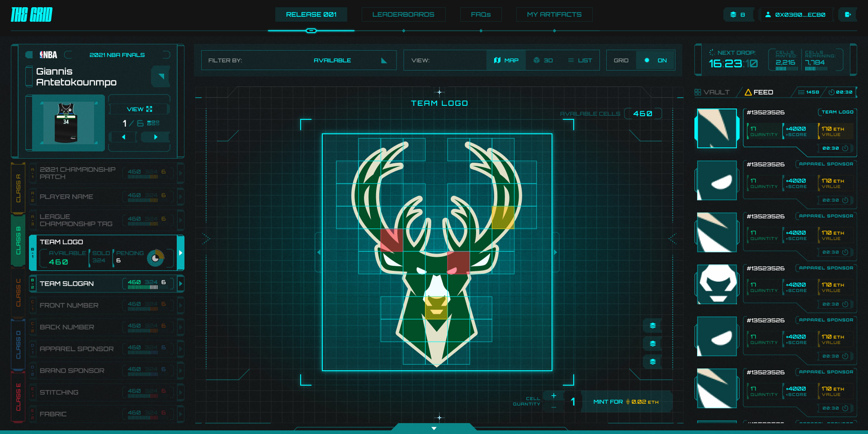Click Available Cells 460 counter
The width and height of the screenshot is (868, 434).
point(643,113)
